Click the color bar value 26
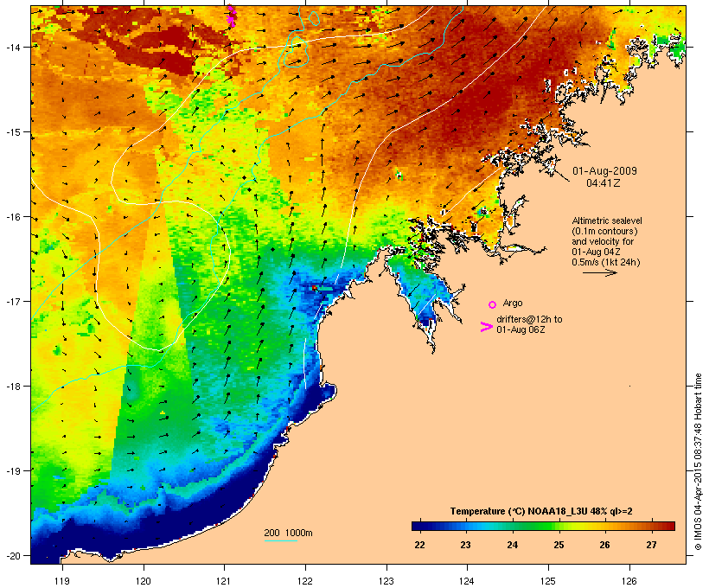 tap(604, 545)
